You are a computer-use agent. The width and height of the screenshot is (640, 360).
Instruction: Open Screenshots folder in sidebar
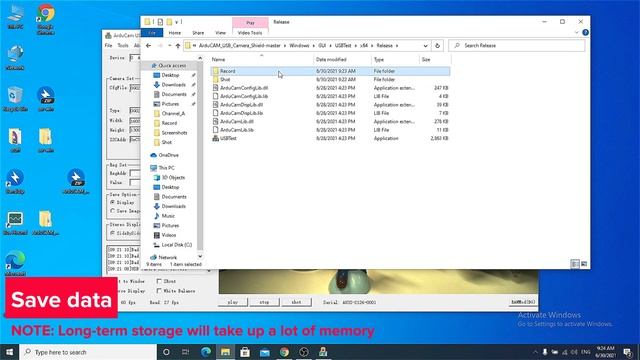click(x=174, y=133)
